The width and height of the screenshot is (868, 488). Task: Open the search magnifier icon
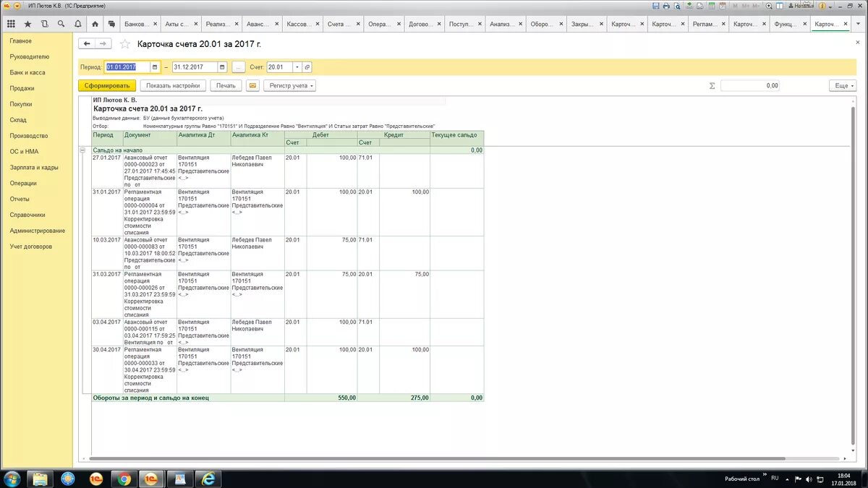pos(61,24)
